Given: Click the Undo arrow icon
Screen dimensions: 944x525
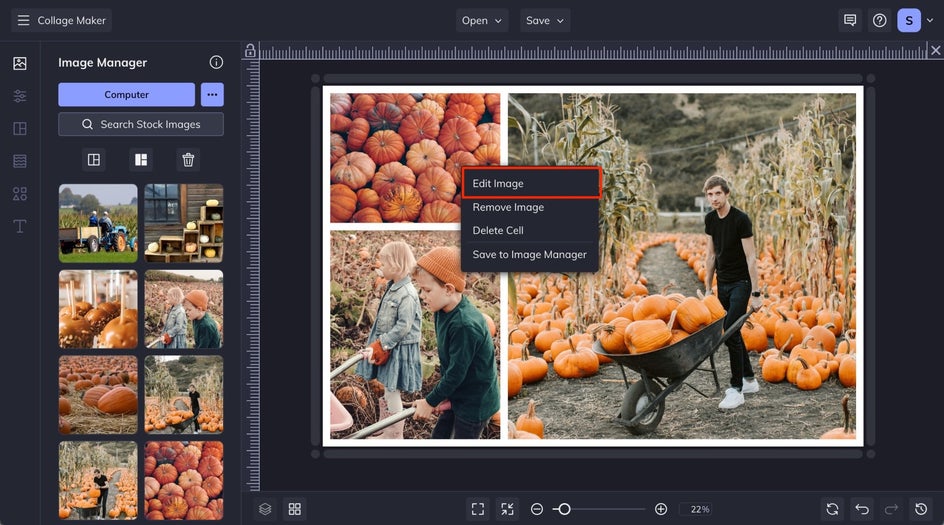Looking at the screenshot, I should coord(862,509).
